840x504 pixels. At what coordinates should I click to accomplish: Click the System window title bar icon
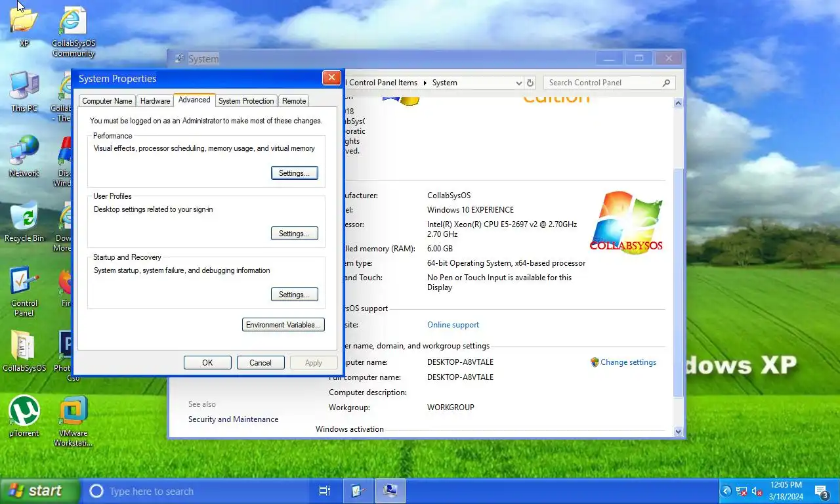(x=179, y=58)
